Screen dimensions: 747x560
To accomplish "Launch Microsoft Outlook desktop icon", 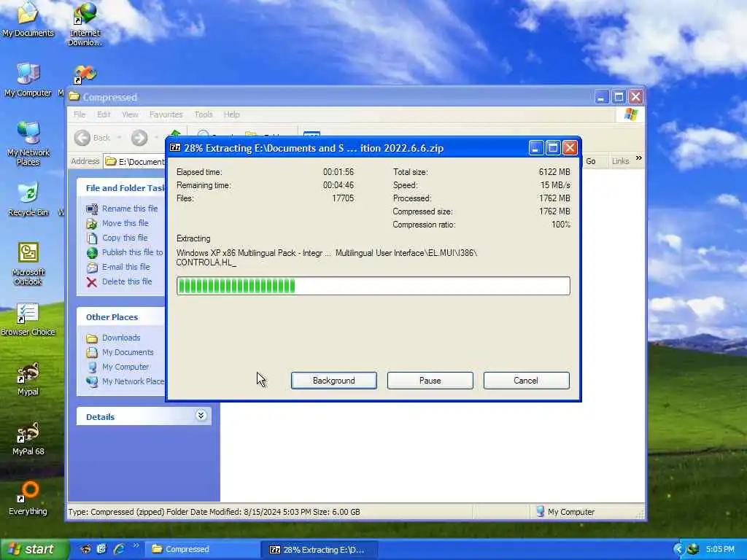I will click(28, 263).
